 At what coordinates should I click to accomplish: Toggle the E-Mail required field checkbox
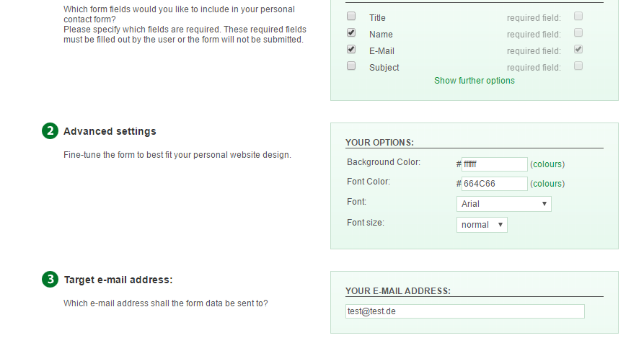[x=578, y=50]
